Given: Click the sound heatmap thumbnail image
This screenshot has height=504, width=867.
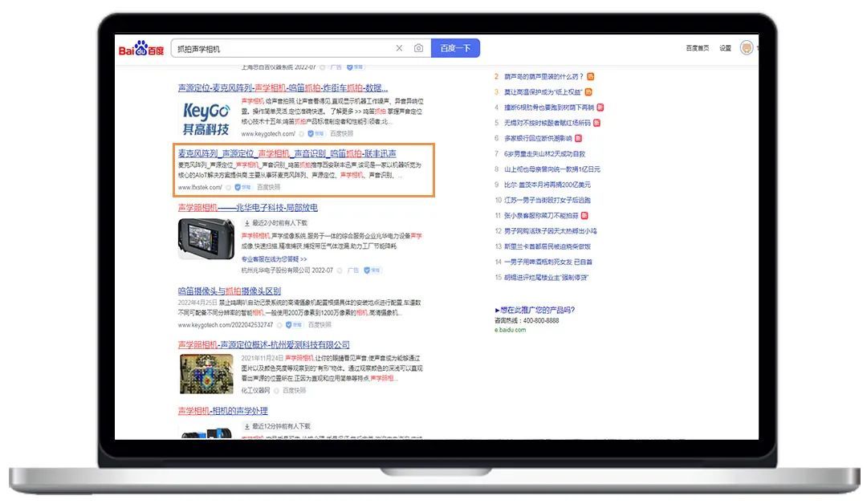Looking at the screenshot, I should (206, 373).
